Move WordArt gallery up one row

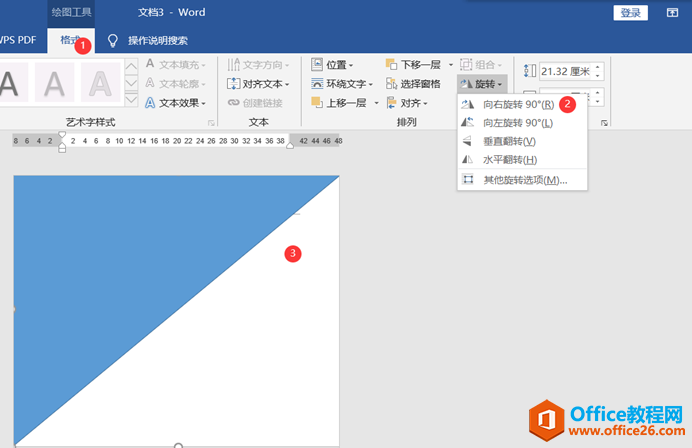point(131,67)
